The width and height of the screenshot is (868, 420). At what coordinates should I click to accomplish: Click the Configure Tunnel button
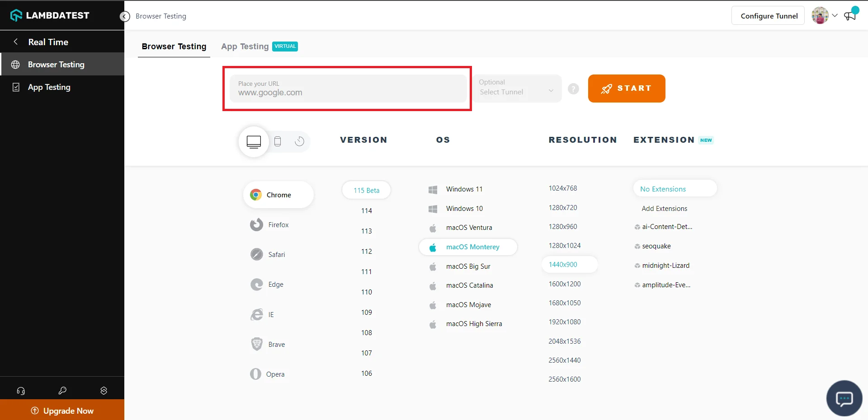[768, 16]
